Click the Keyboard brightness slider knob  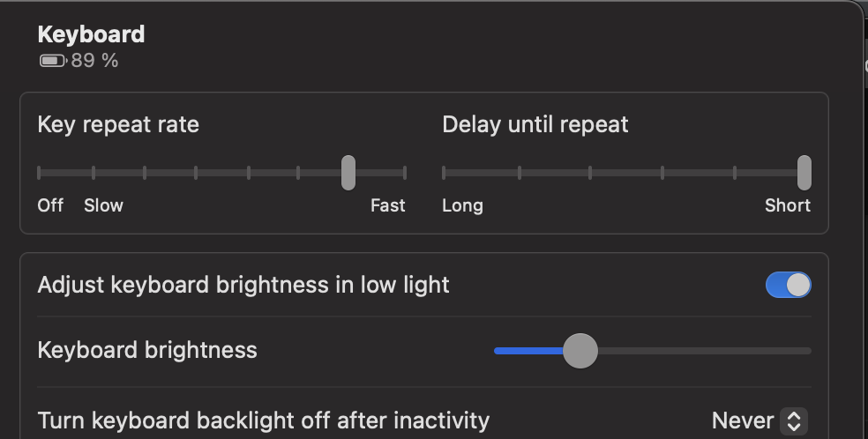coord(580,351)
